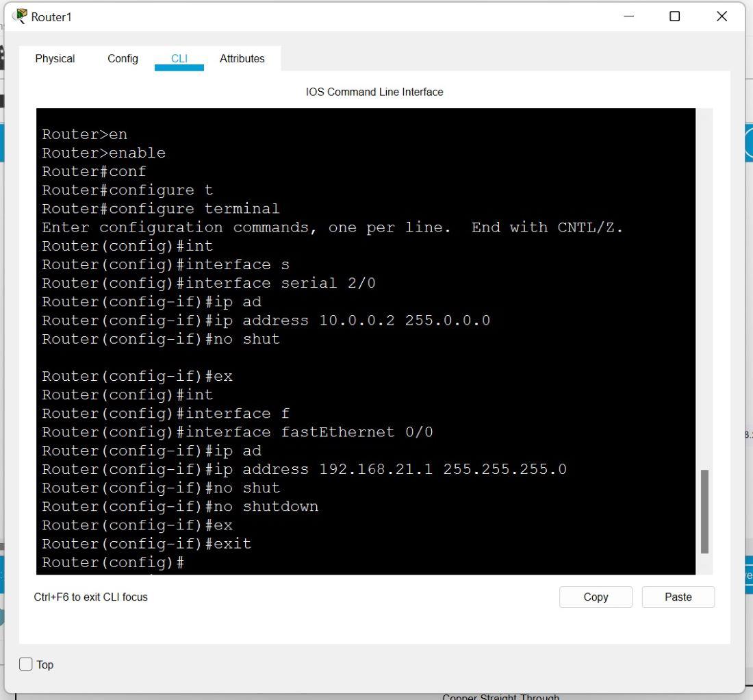Image resolution: width=753 pixels, height=700 pixels.
Task: Switch to the Physical tab
Action: [x=55, y=59]
